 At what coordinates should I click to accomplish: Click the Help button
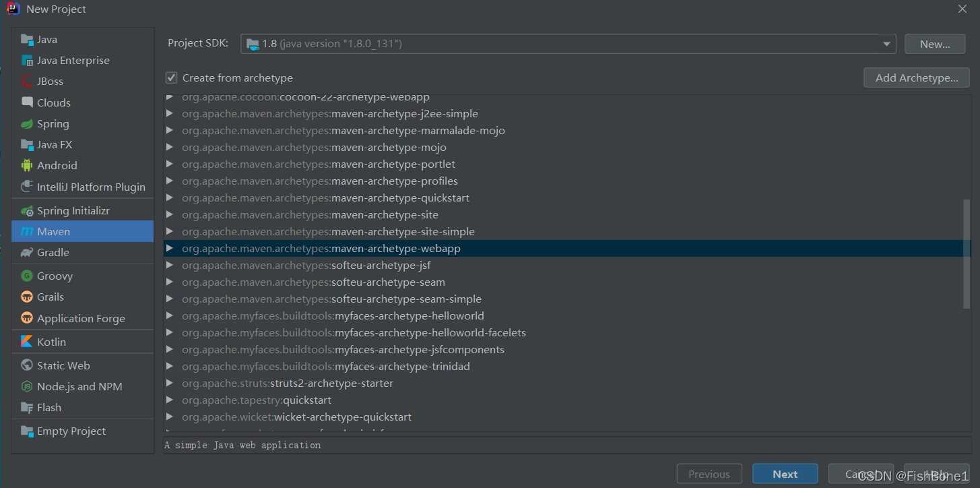[936, 474]
